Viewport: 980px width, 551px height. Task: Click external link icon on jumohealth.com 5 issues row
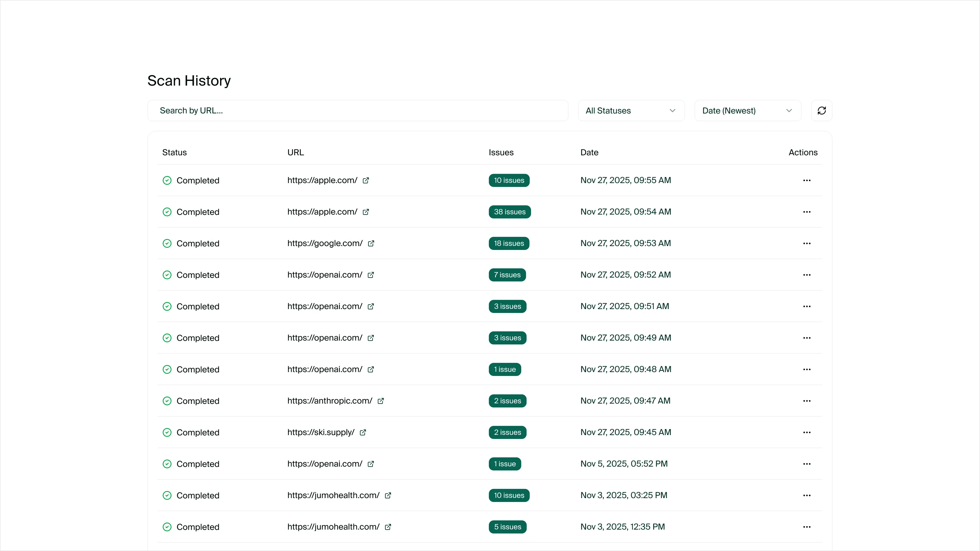[x=388, y=527]
